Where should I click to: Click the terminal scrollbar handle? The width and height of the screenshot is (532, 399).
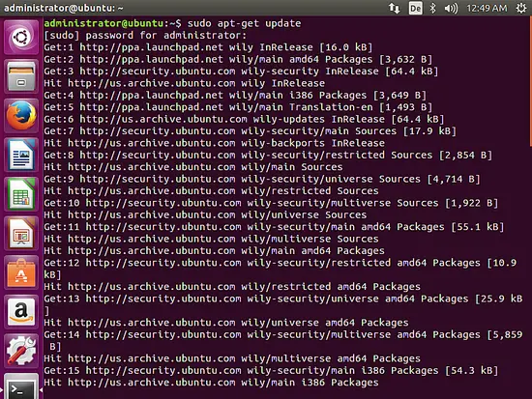530,81
